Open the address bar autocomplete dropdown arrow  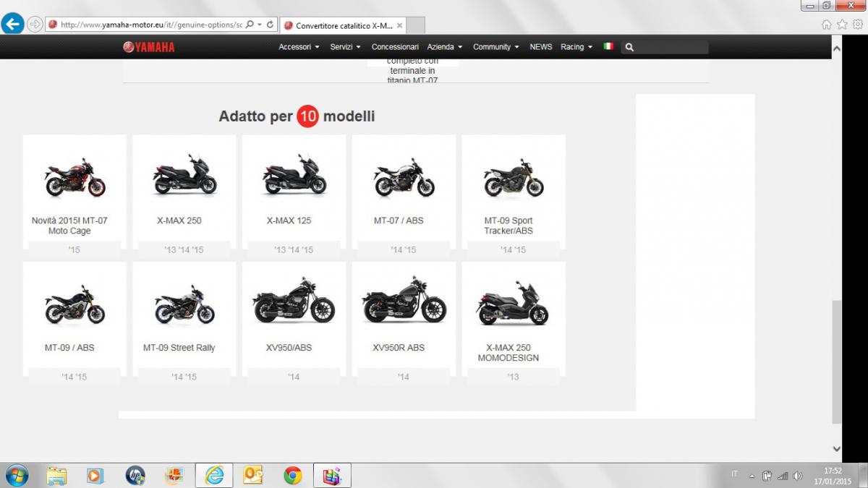tap(260, 25)
